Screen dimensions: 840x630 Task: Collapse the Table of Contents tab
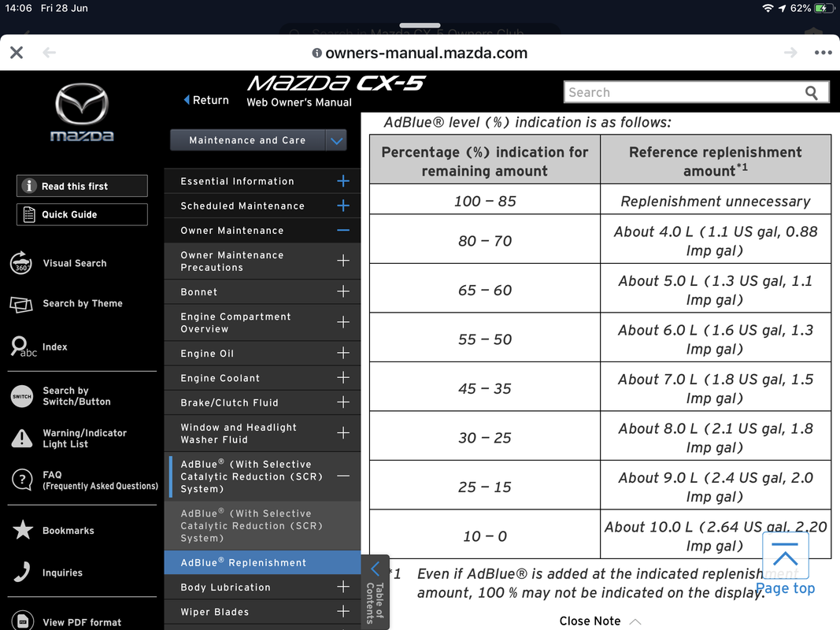[376, 592]
